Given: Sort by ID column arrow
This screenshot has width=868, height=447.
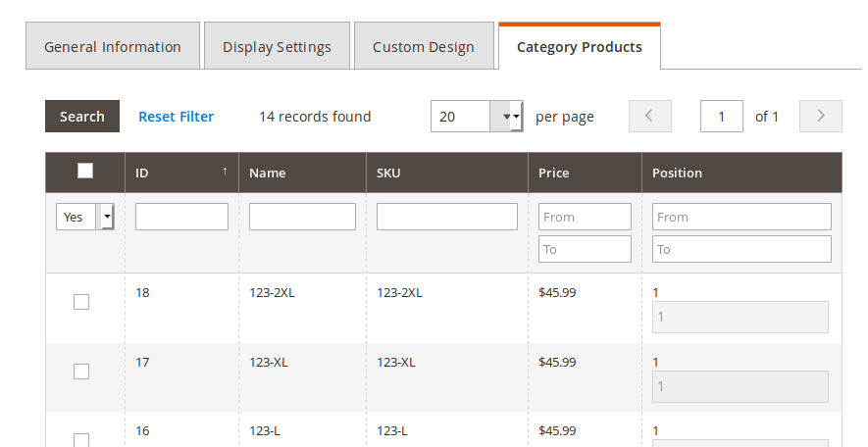Looking at the screenshot, I should [225, 172].
